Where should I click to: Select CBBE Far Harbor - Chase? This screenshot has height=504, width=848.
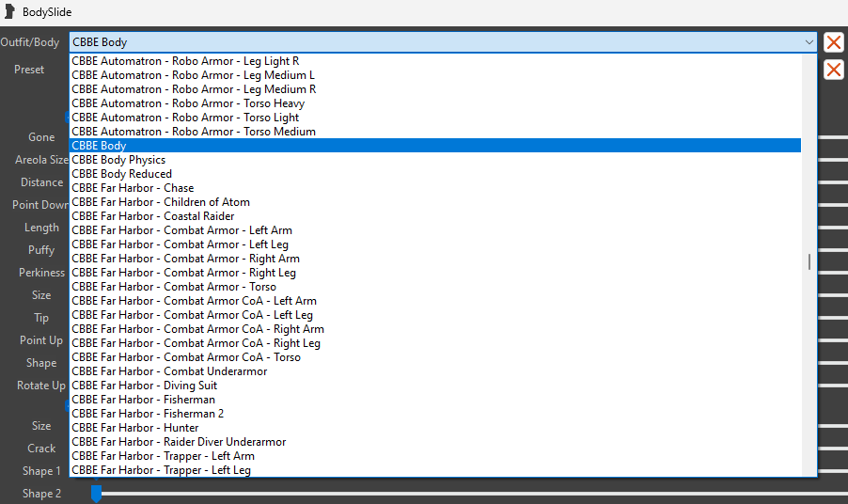[435, 188]
